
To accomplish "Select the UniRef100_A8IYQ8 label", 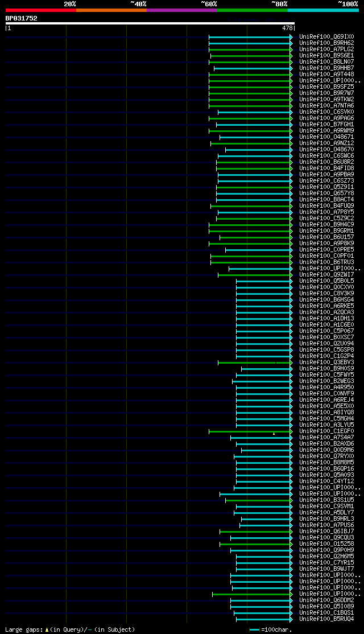I will pos(327,413).
